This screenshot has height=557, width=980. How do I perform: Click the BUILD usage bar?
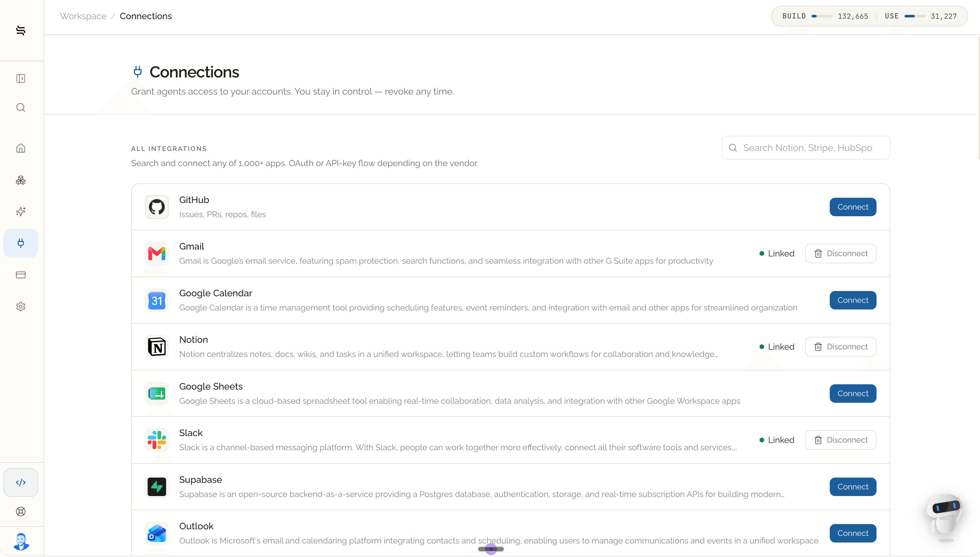pyautogui.click(x=822, y=16)
